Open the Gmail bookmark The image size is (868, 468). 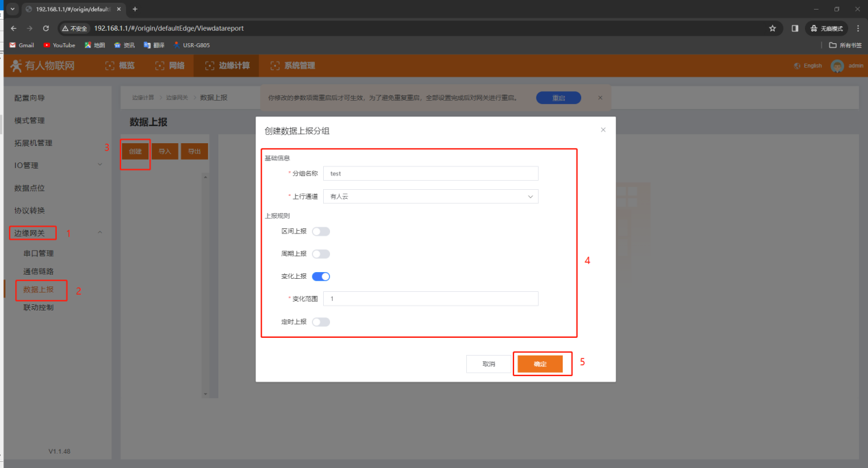21,45
